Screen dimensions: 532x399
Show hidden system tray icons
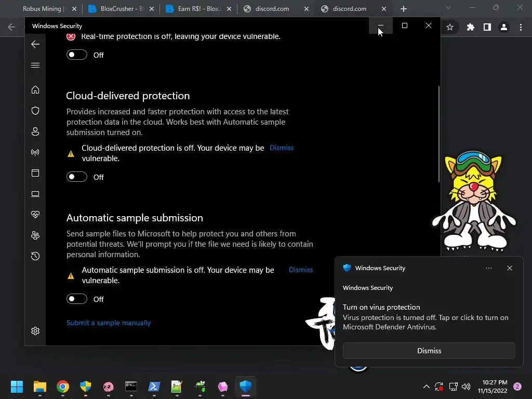[x=426, y=387]
